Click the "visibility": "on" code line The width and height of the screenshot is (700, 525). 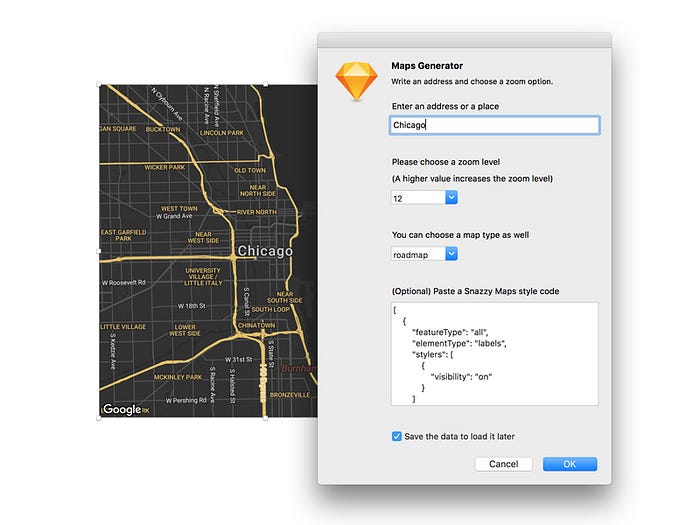point(461,377)
